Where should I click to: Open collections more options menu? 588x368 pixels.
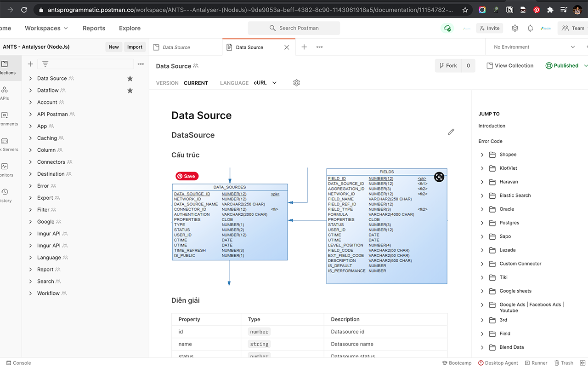click(141, 64)
